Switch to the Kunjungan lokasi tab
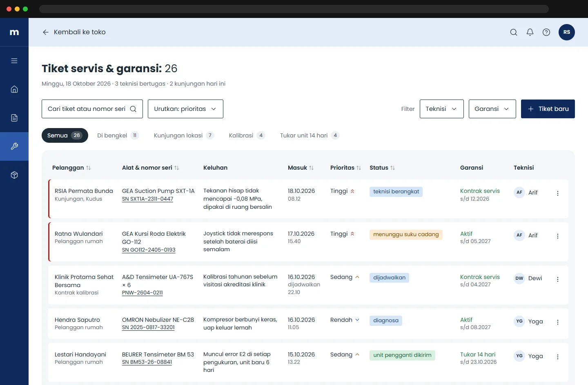Viewport: 588px width, 385px height. pyautogui.click(x=184, y=135)
